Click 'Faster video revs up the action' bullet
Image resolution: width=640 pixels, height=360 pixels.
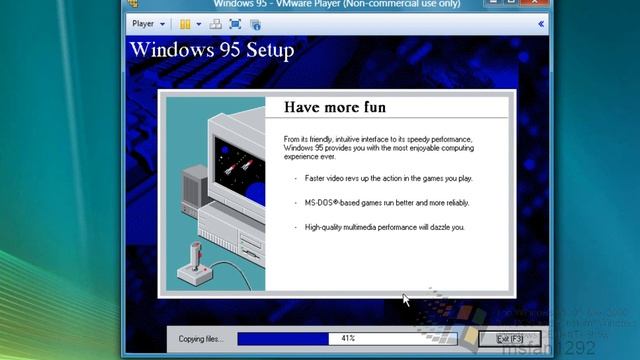(388, 178)
